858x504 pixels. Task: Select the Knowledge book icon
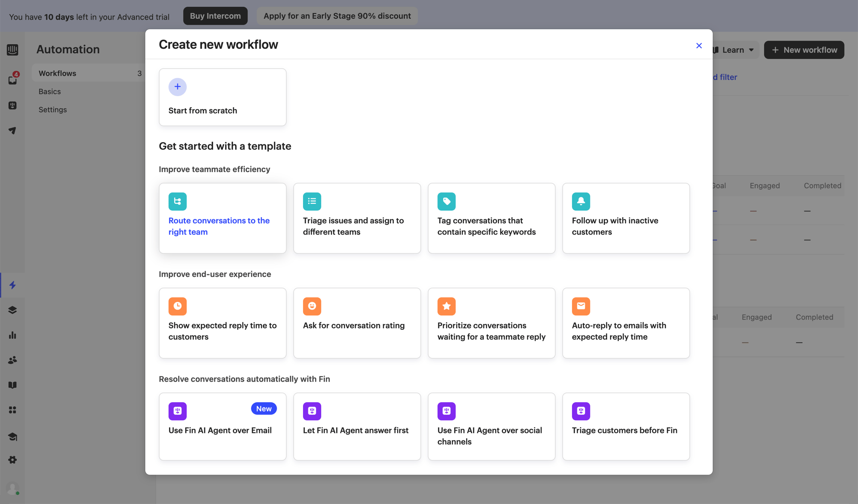tap(13, 385)
